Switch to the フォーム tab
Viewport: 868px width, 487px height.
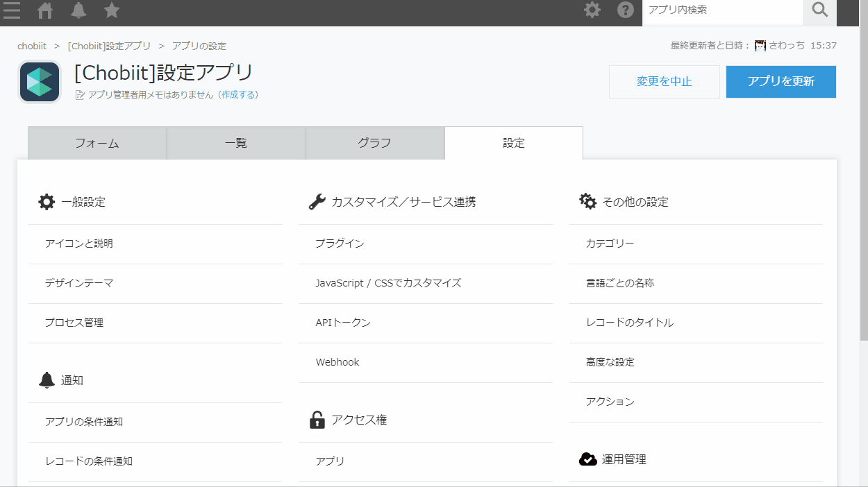pos(97,143)
